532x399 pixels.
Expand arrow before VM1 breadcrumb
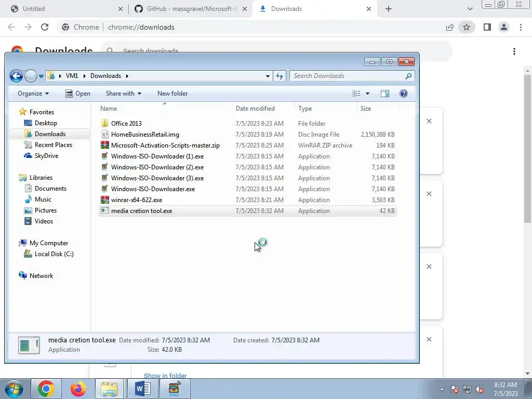click(60, 76)
